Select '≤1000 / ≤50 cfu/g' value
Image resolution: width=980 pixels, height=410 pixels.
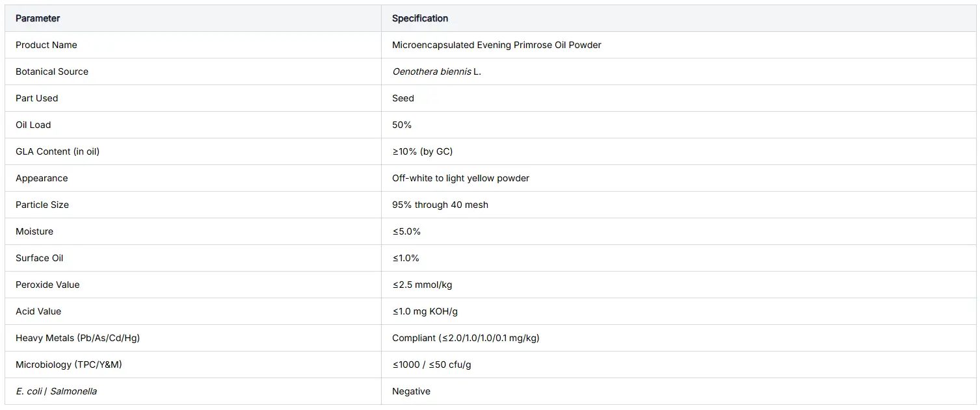coord(432,365)
